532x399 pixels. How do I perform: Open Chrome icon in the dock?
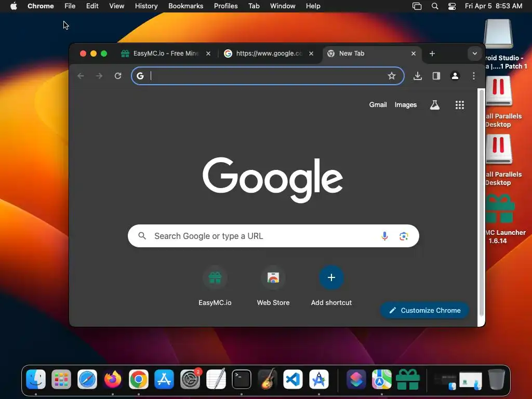(138, 379)
